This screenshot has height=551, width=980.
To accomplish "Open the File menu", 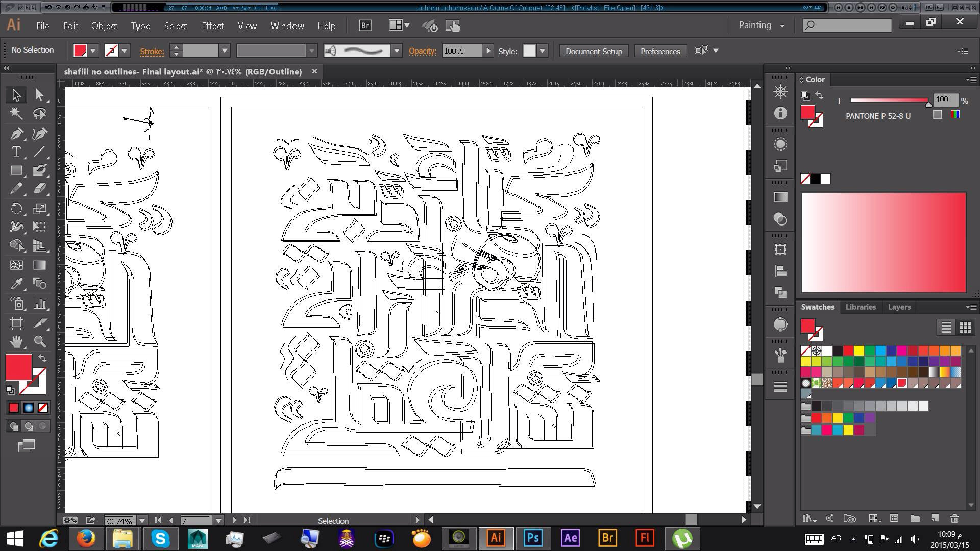I will 43,26.
